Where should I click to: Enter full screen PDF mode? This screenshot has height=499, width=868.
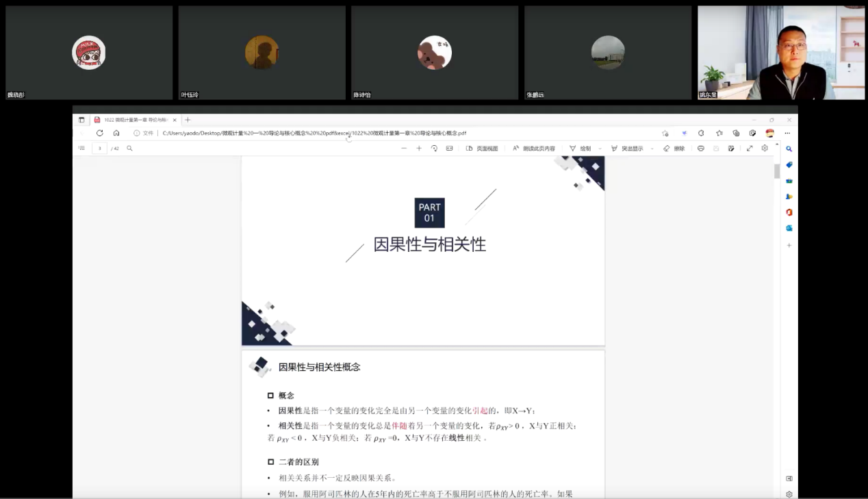750,148
